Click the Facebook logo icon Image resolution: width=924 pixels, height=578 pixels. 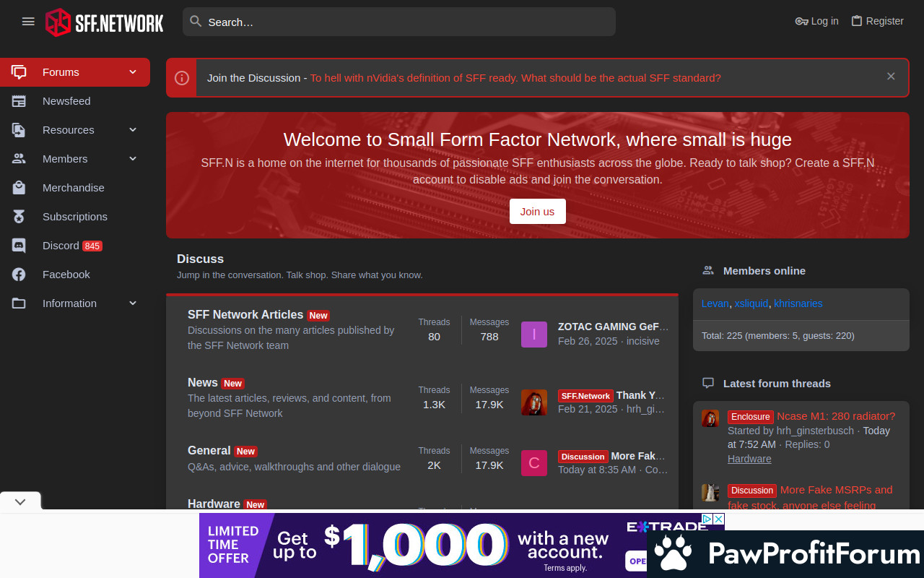19,275
